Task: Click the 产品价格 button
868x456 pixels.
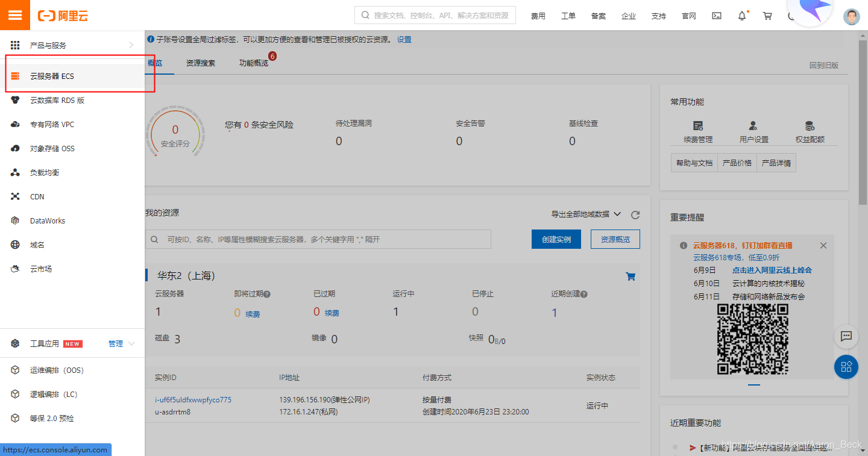Action: click(x=737, y=163)
